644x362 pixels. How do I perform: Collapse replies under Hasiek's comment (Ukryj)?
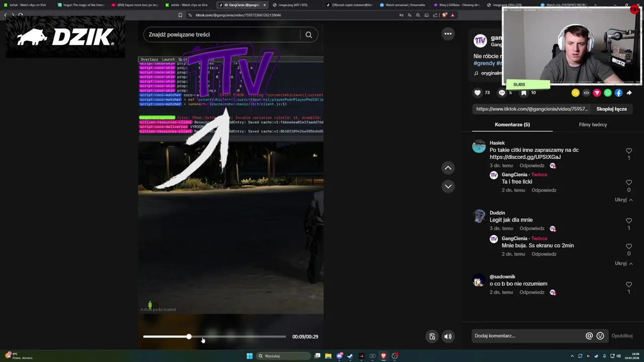point(623,200)
